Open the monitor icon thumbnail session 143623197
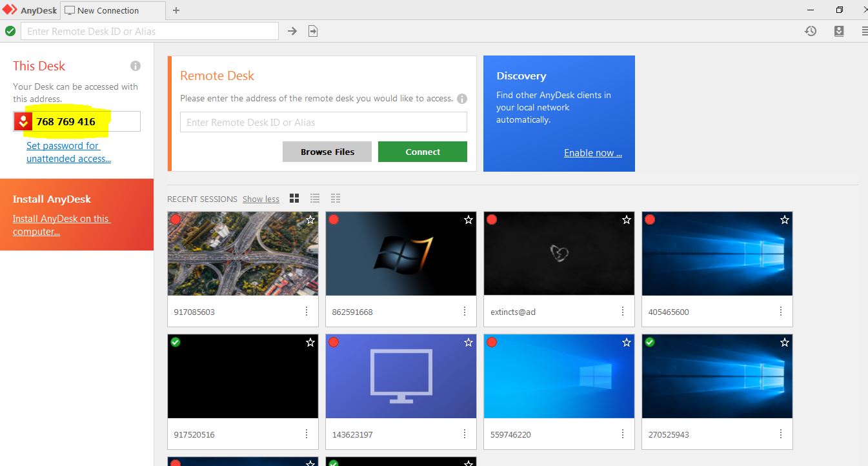Viewport: 868px width, 466px height. pos(401,376)
